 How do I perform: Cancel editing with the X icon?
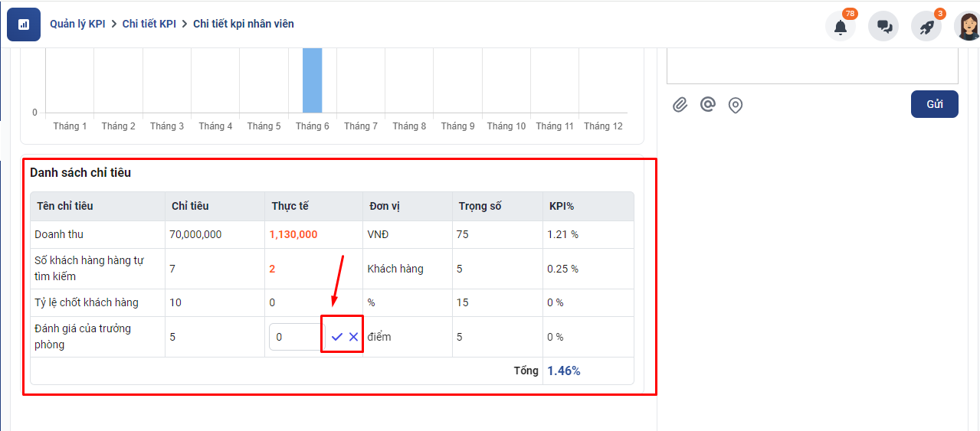[353, 337]
